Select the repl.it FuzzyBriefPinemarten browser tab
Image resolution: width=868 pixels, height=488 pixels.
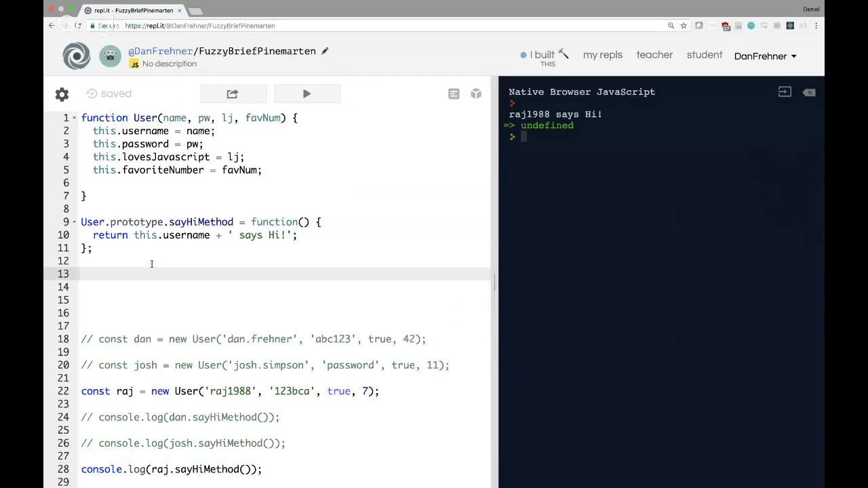(x=134, y=10)
